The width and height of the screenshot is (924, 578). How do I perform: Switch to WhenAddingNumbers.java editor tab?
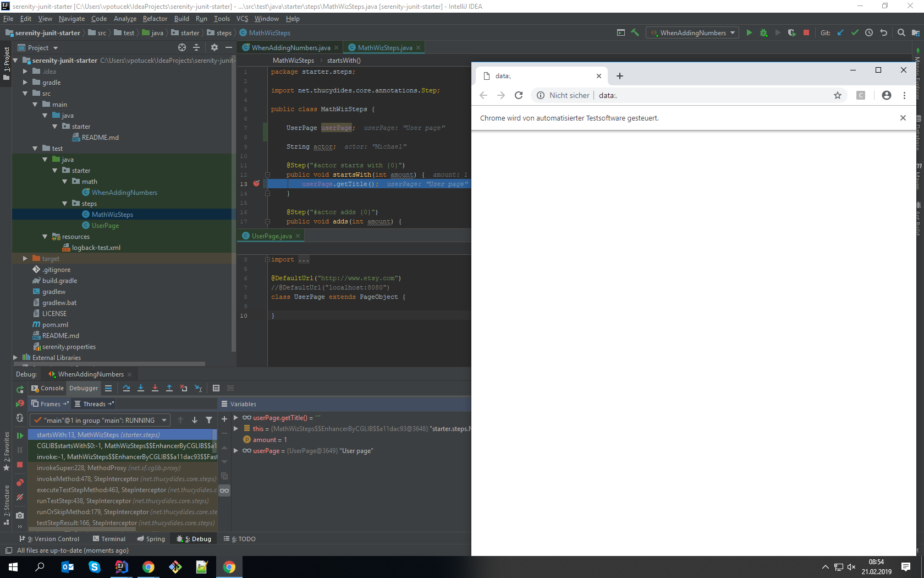[x=290, y=48]
